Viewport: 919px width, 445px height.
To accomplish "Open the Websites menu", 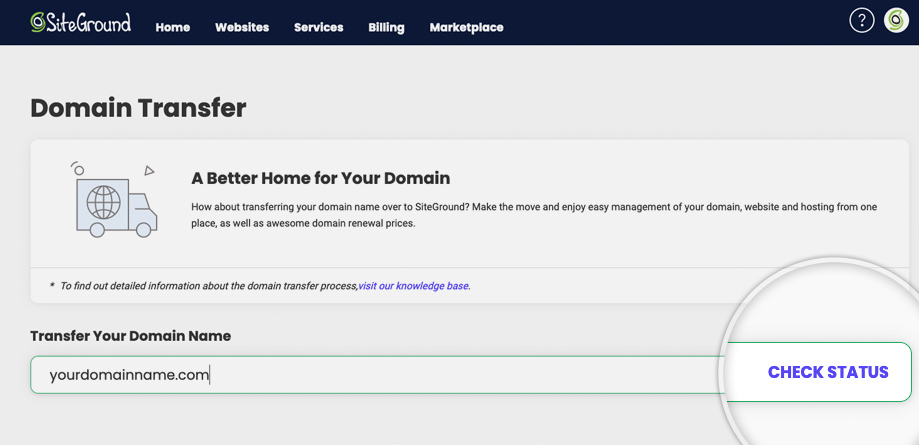I will pos(242,28).
